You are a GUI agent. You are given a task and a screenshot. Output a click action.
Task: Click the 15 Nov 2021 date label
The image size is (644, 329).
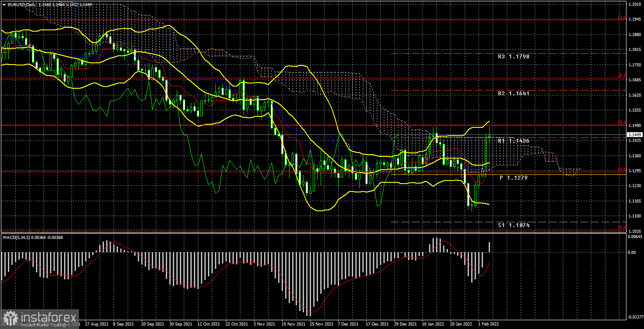click(x=293, y=323)
